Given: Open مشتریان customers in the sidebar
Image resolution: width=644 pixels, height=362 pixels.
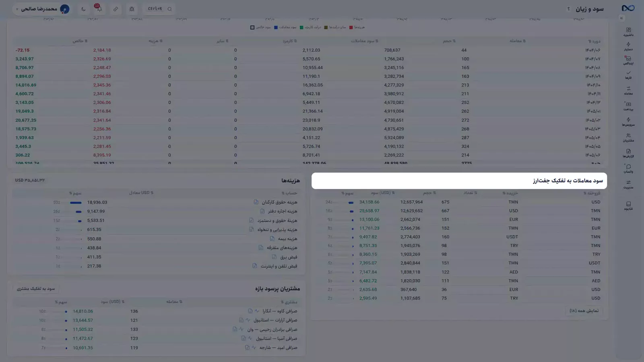Looking at the screenshot, I should (x=628, y=138).
